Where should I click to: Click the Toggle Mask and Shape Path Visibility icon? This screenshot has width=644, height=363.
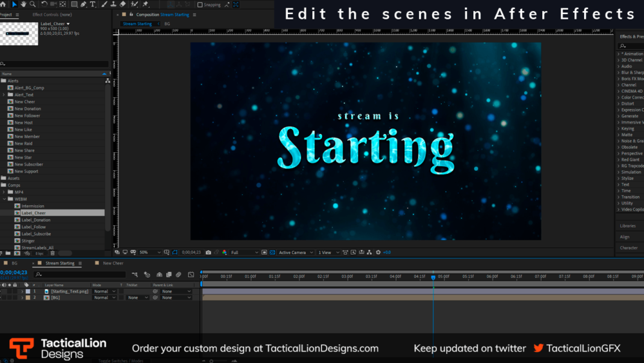pyautogui.click(x=175, y=252)
